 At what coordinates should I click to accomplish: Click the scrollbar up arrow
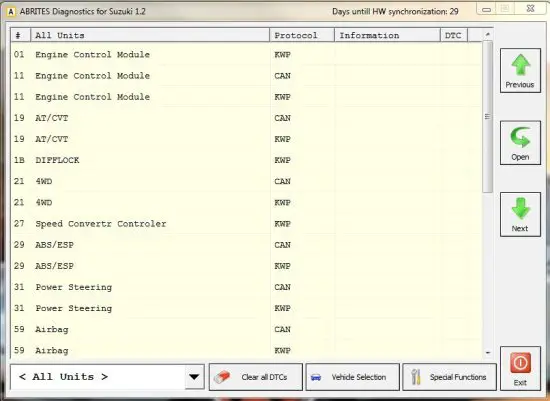pyautogui.click(x=488, y=34)
